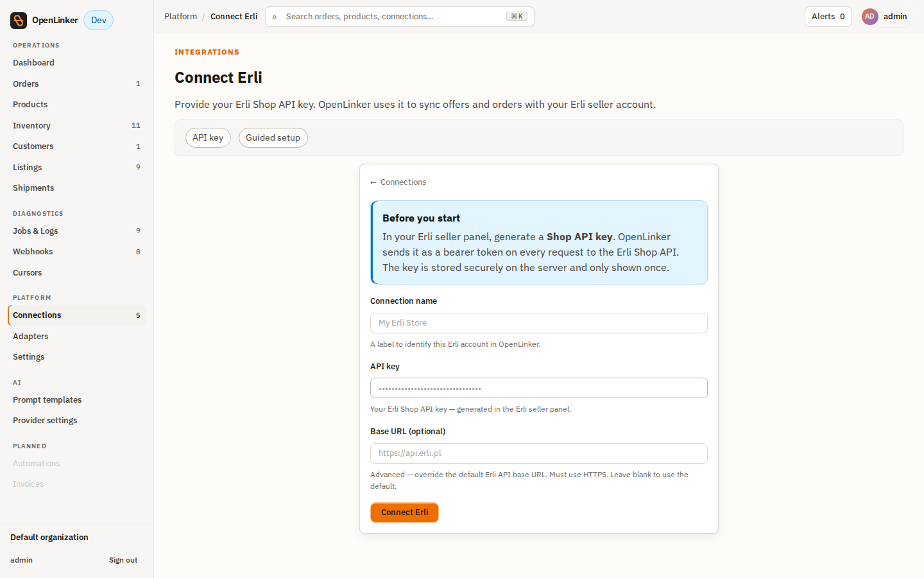Select Connections in Platform section
The image size is (924, 578).
76,315
